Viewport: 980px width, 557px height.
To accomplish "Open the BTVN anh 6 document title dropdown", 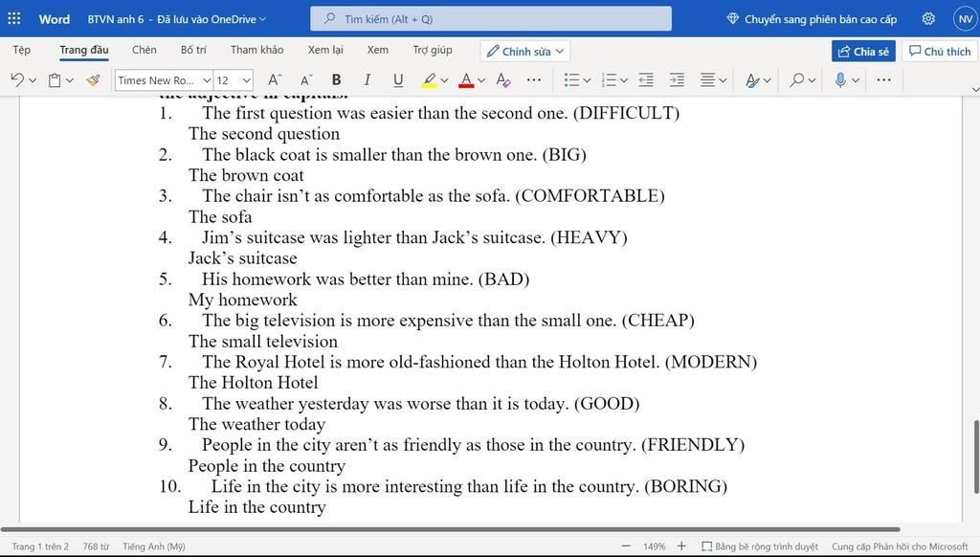I will (x=177, y=19).
